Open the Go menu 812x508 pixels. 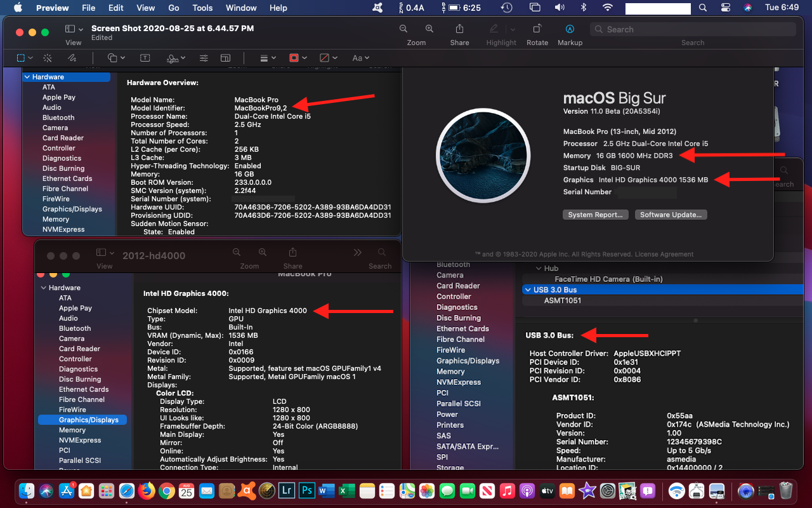(x=174, y=8)
